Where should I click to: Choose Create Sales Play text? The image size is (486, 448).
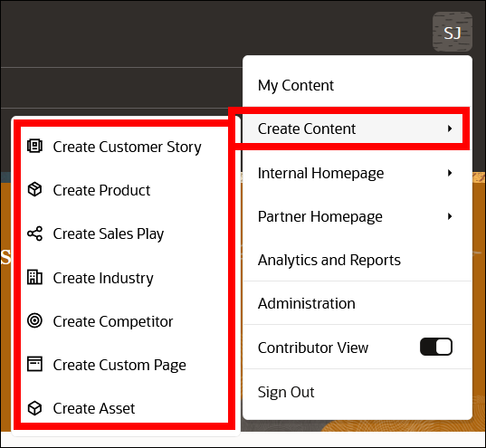tap(109, 234)
